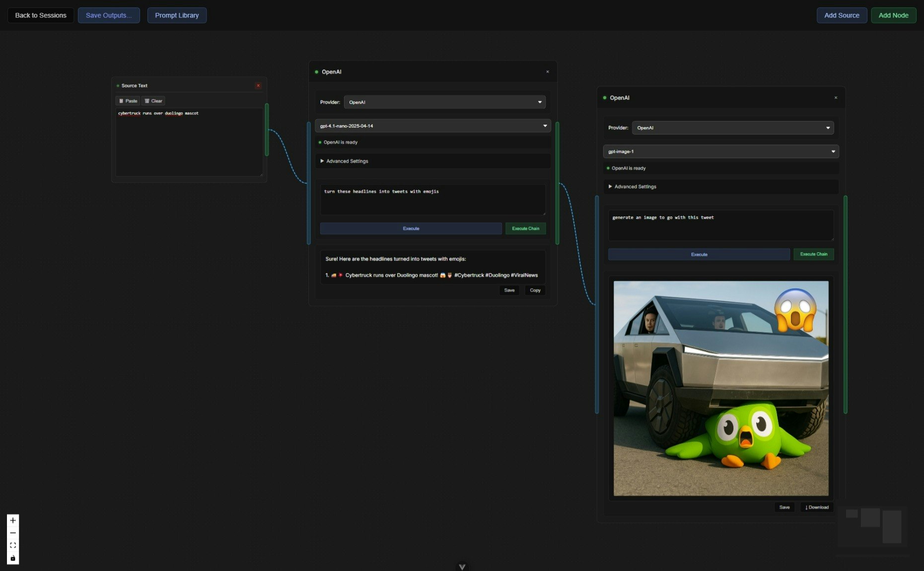Click Add Node button
This screenshot has width=924, height=571.
pyautogui.click(x=893, y=15)
